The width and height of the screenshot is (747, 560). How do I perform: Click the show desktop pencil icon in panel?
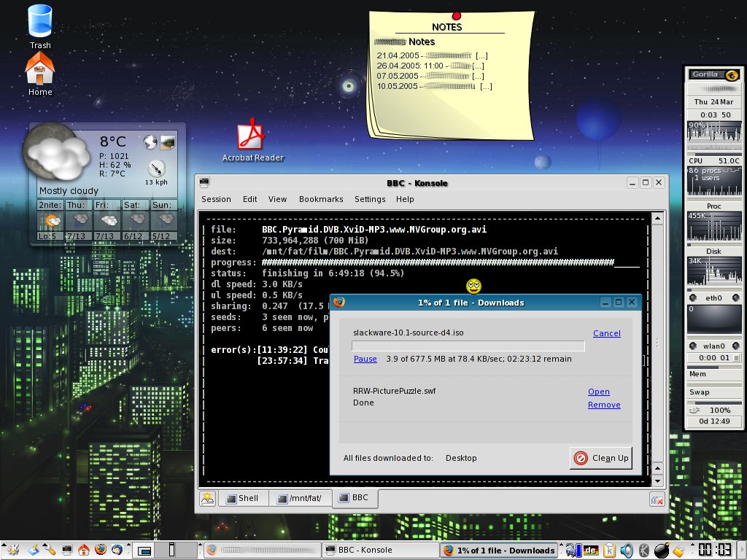[x=34, y=550]
